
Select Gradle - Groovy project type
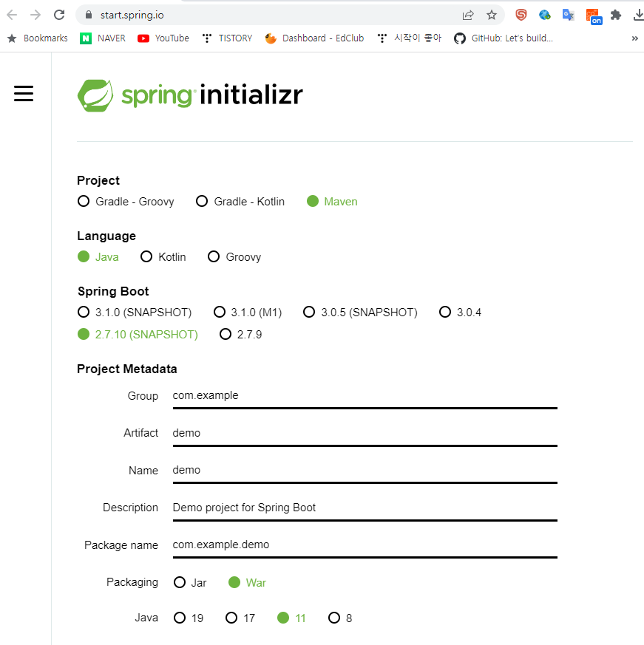[x=126, y=202]
